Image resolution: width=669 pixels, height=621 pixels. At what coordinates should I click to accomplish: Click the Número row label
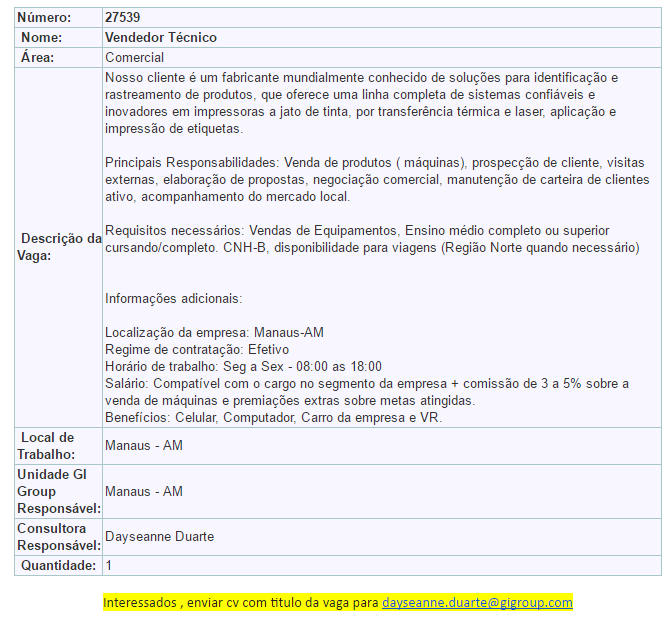click(x=45, y=17)
